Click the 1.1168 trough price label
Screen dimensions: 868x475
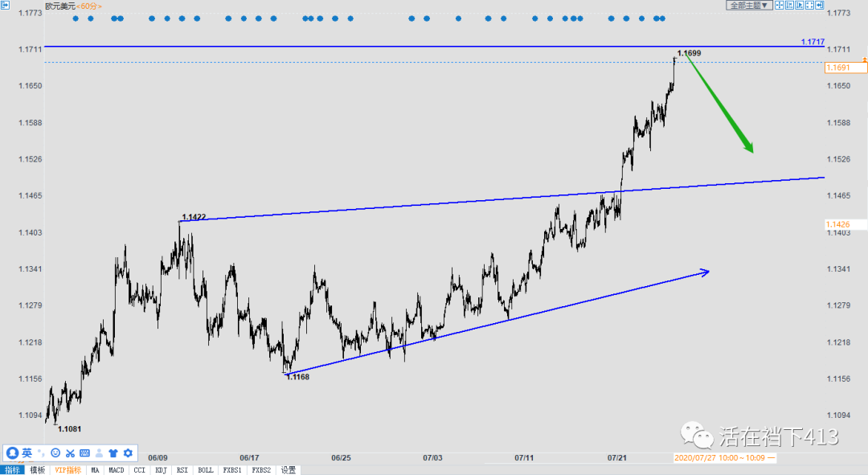point(298,377)
